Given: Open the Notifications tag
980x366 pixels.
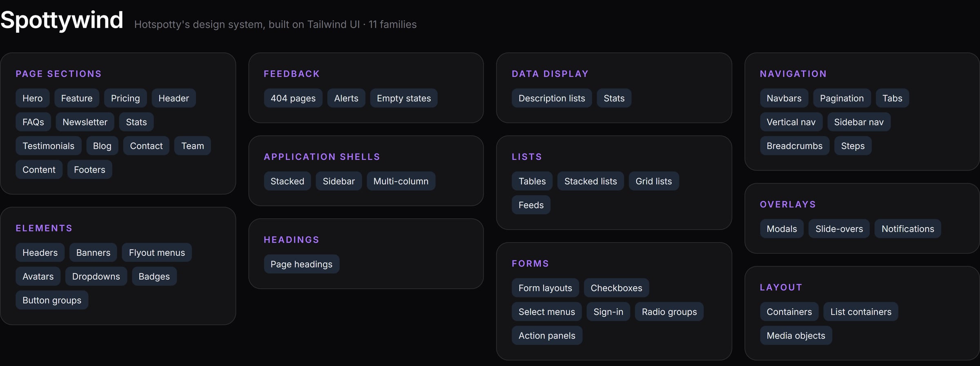Looking at the screenshot, I should pyautogui.click(x=908, y=228).
